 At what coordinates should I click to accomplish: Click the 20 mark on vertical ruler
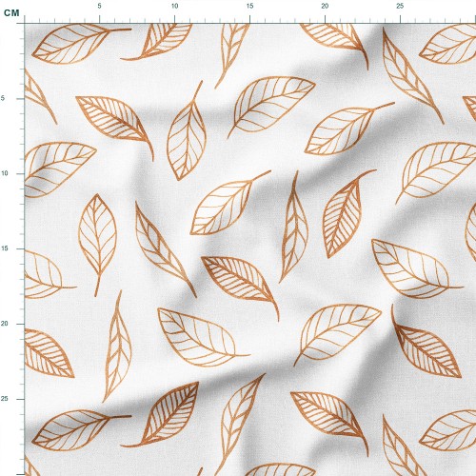coord(4,324)
